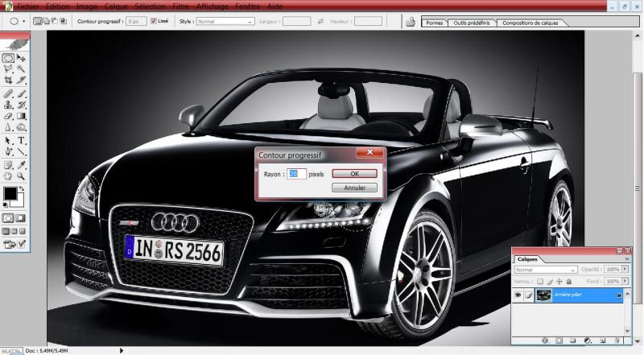Click the delete layer trash icon
Image resolution: width=644 pixels, height=355 pixels.
point(617,341)
